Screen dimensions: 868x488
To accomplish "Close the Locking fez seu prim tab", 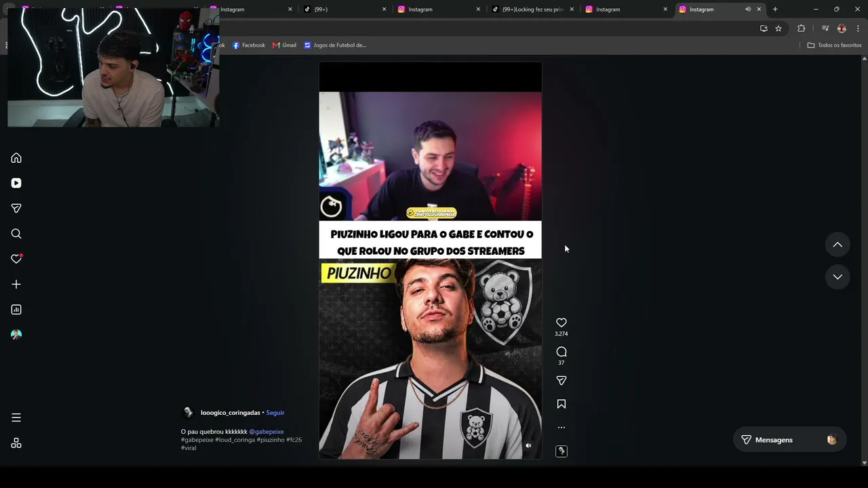I will click(572, 9).
